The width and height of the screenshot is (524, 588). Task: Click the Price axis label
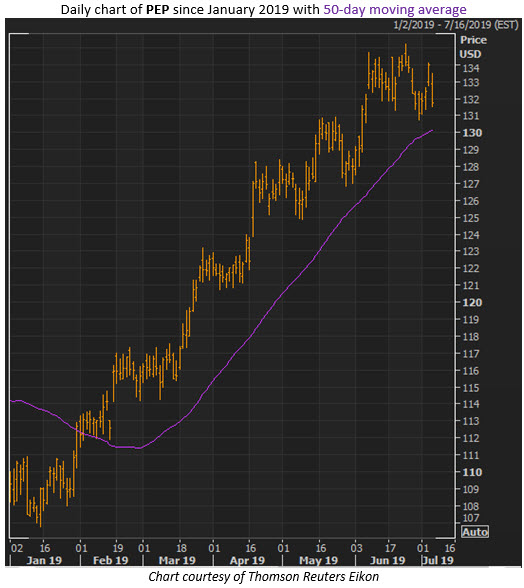click(473, 40)
